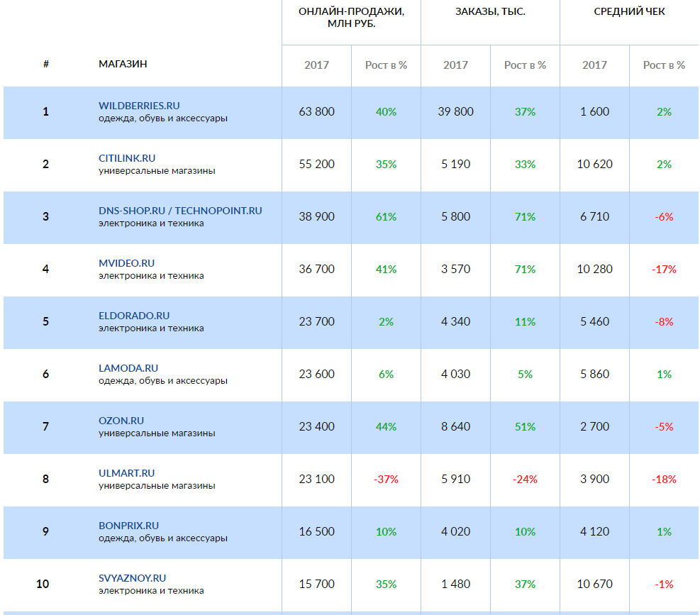
Task: Select Eldorado average check 5 460
Action: [x=594, y=321]
